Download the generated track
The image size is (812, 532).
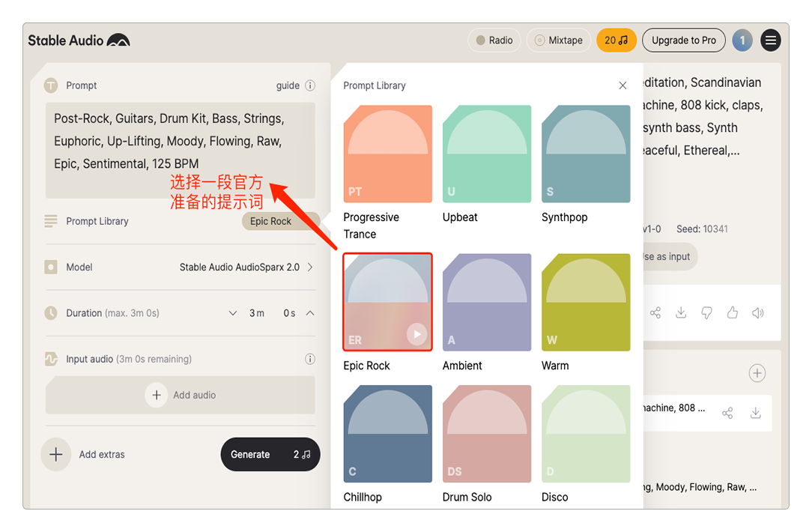pos(681,312)
